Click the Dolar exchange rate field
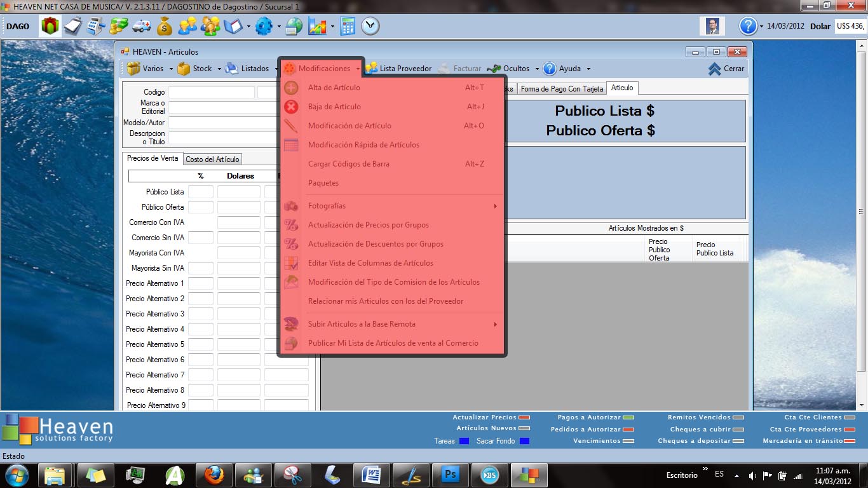The width and height of the screenshot is (868, 488). (850, 26)
